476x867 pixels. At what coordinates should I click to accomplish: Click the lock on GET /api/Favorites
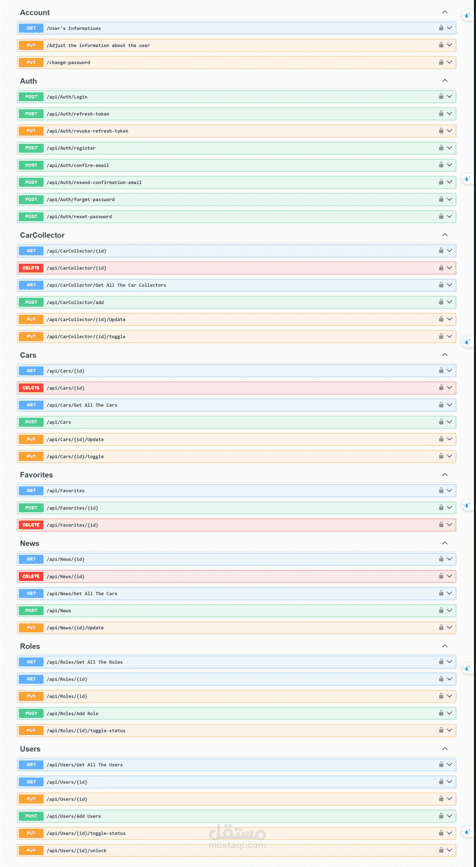click(441, 490)
